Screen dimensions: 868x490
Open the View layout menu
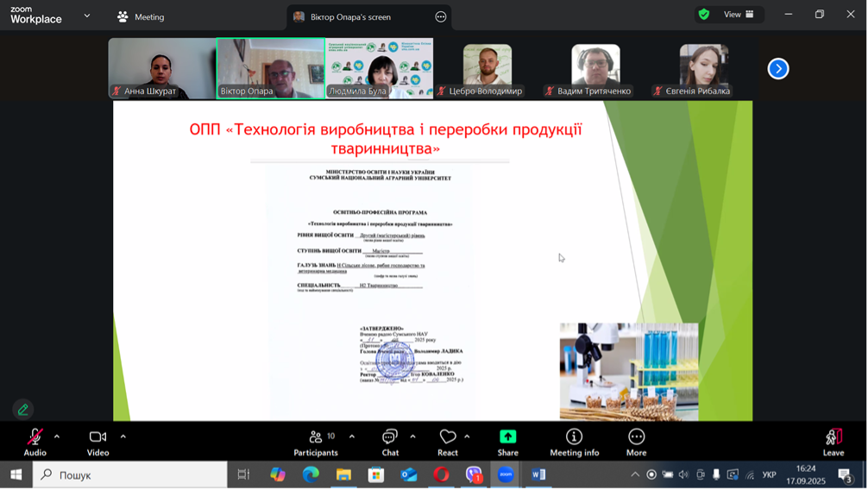(739, 15)
